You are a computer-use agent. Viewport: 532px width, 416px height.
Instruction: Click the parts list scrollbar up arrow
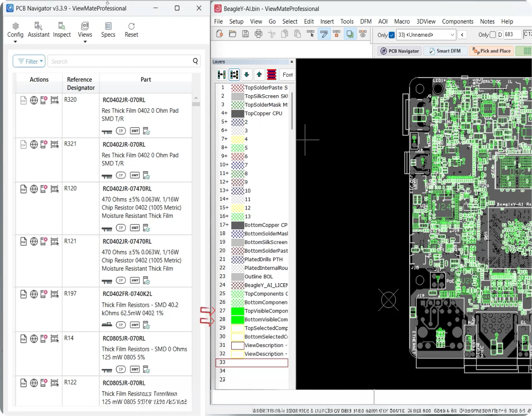[196, 98]
